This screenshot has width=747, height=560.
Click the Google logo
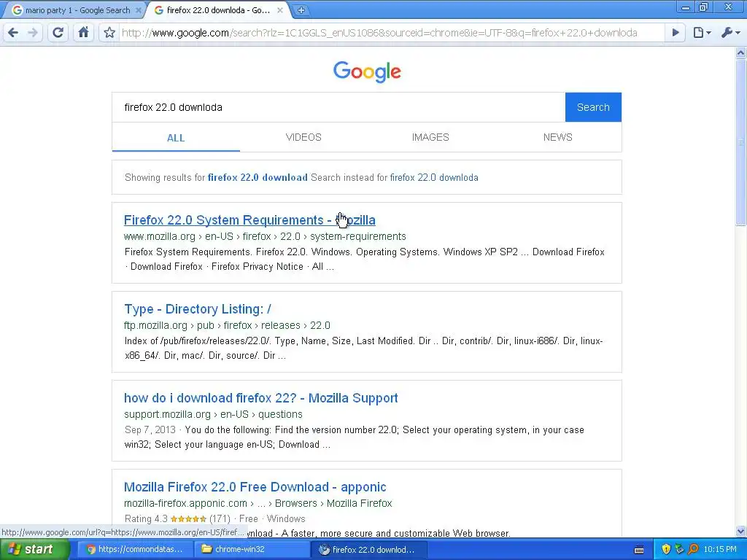[x=367, y=71]
